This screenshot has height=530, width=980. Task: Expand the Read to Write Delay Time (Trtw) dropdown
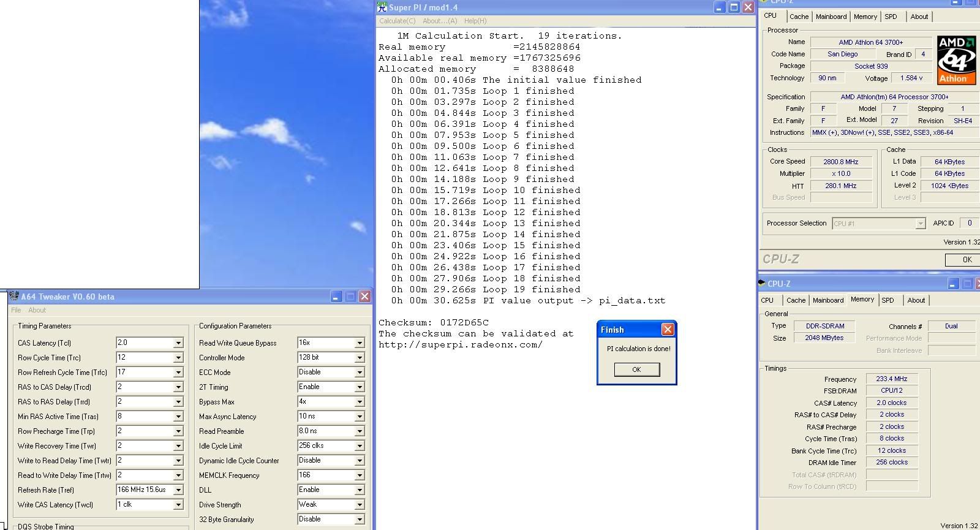pos(178,475)
